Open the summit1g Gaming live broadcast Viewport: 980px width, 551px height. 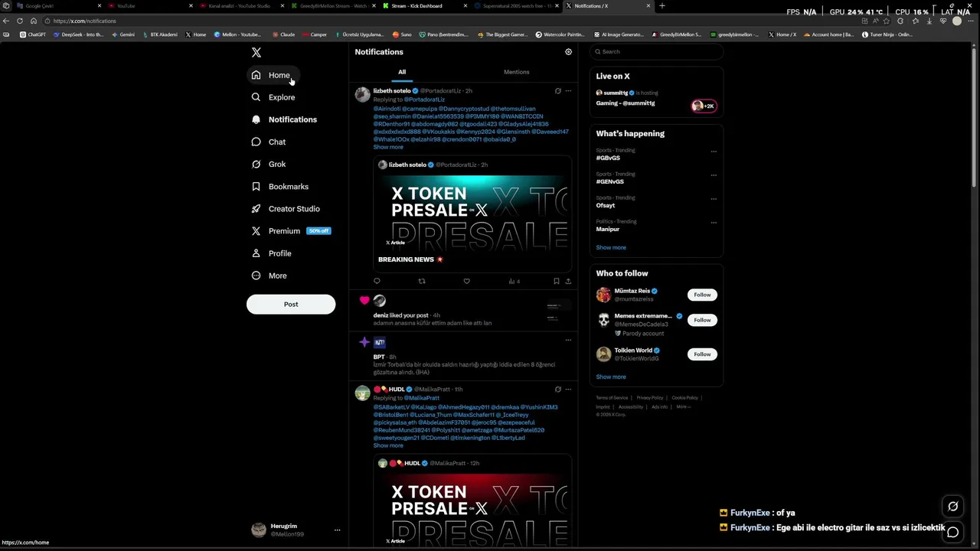point(656,98)
